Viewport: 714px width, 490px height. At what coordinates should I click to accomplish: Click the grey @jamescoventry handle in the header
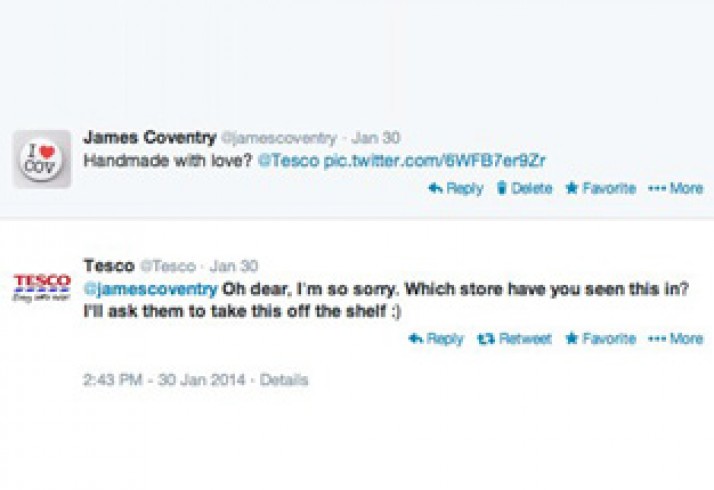277,138
